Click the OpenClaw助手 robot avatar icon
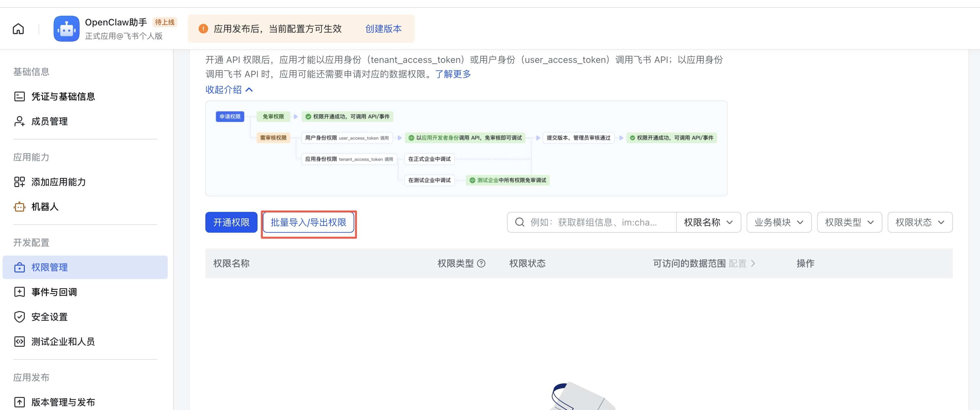 (x=67, y=28)
